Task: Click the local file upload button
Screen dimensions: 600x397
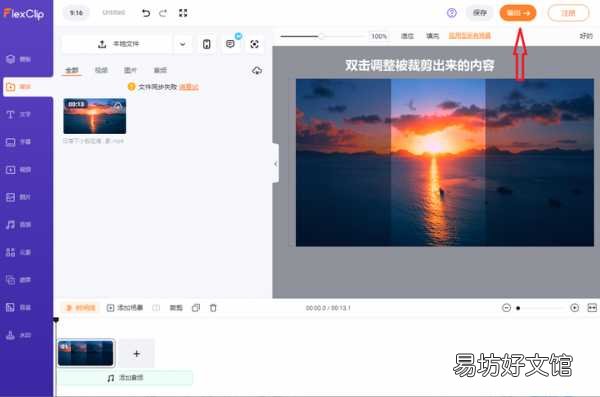Action: pos(118,44)
